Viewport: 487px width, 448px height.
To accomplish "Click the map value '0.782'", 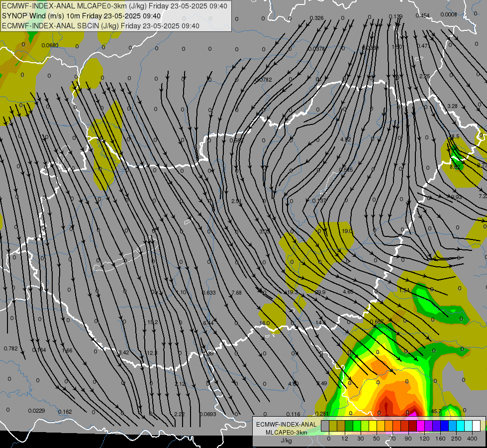I will [x=10, y=348].
